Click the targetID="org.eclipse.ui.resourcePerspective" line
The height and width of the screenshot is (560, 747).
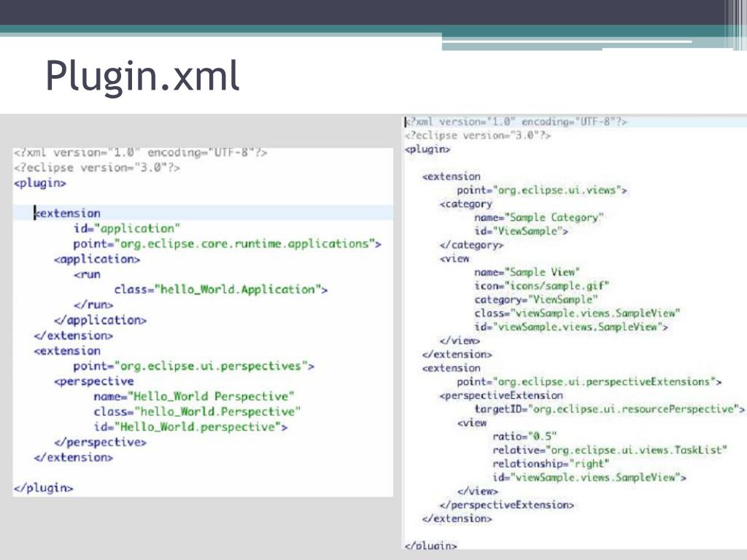tap(609, 409)
